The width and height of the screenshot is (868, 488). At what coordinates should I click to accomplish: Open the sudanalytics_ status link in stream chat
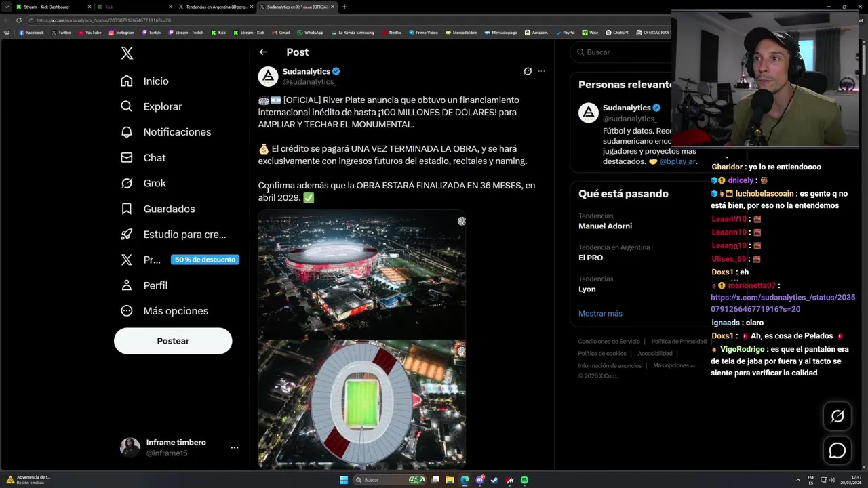(x=783, y=303)
